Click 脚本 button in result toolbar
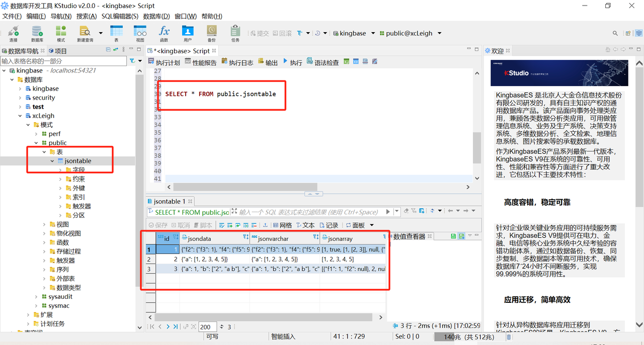The height and width of the screenshot is (345, 644). point(203,225)
